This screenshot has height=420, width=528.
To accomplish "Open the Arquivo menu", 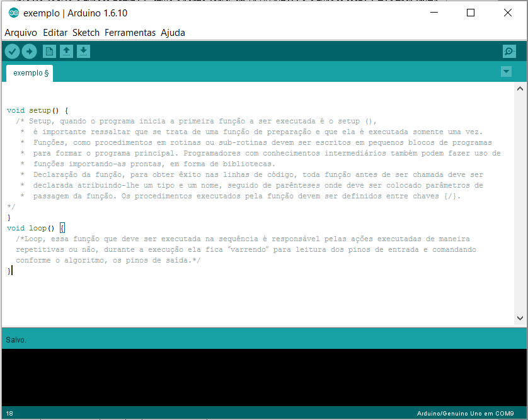I will (21, 32).
